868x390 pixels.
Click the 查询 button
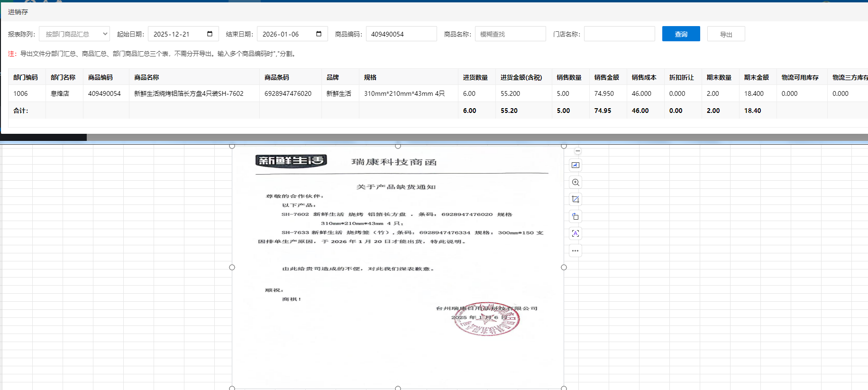tap(681, 34)
